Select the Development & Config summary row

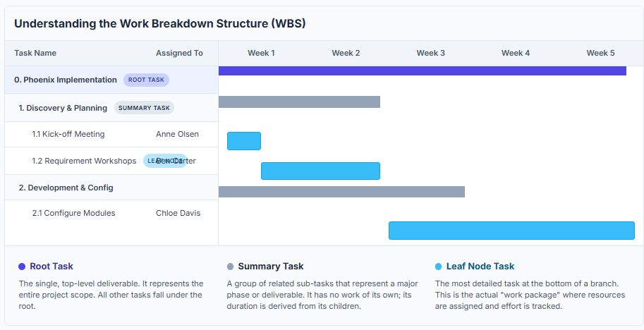(x=66, y=188)
